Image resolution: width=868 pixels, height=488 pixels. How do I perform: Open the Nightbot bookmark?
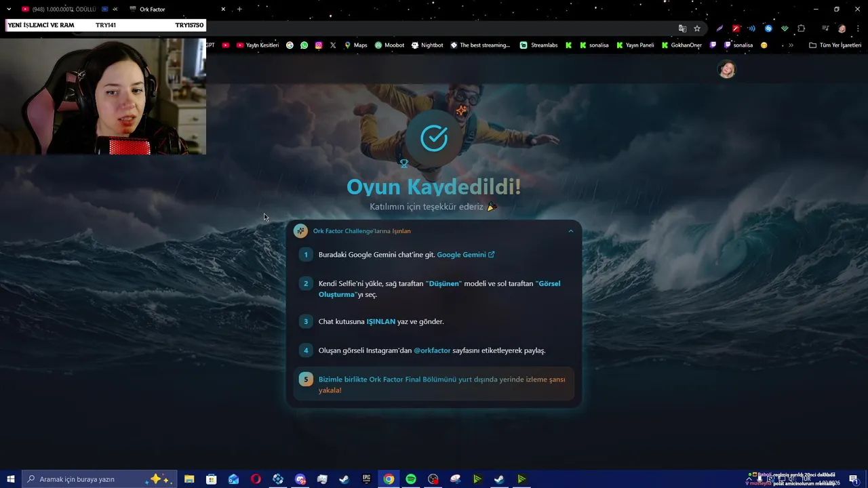point(427,45)
